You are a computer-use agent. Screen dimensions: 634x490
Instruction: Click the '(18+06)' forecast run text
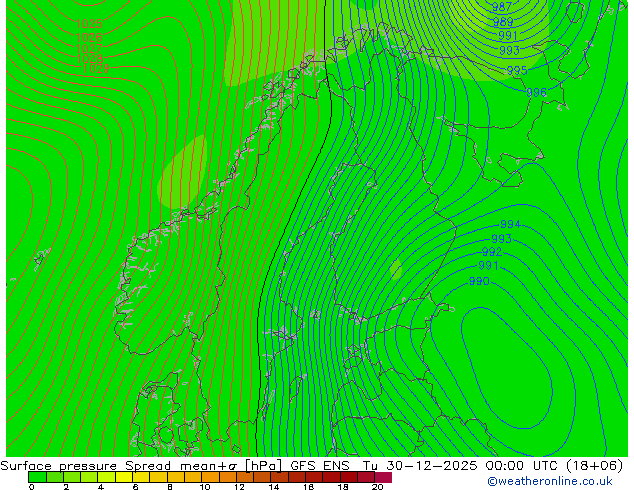[x=594, y=466]
